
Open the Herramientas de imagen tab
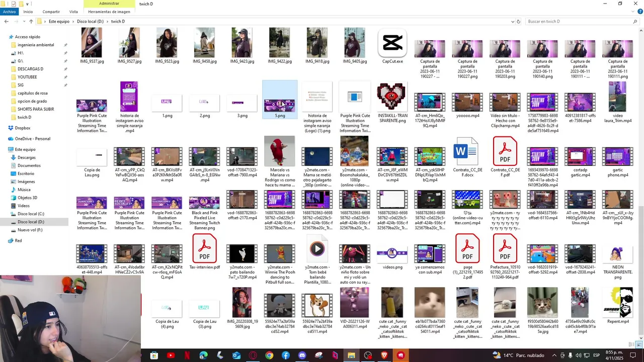(109, 12)
